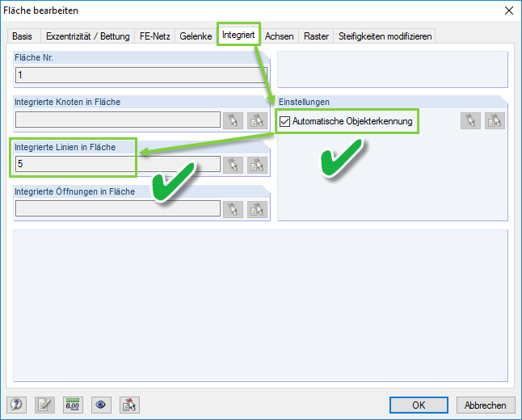522x420 pixels.
Task: Choose integrated lines from a list via the icon
Action: click(257, 165)
